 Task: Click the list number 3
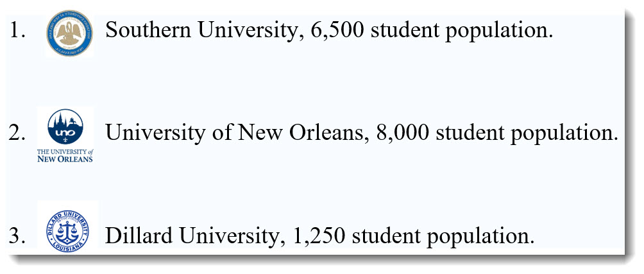tap(17, 236)
